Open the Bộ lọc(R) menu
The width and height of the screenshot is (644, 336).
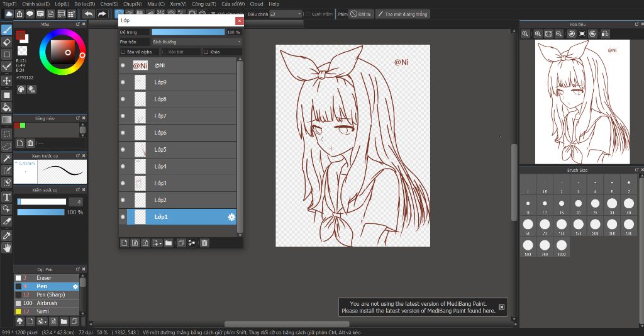click(85, 4)
